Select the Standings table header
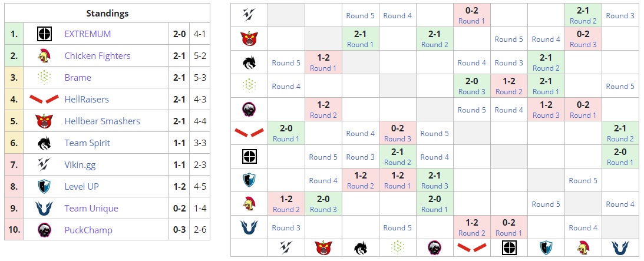 (107, 14)
